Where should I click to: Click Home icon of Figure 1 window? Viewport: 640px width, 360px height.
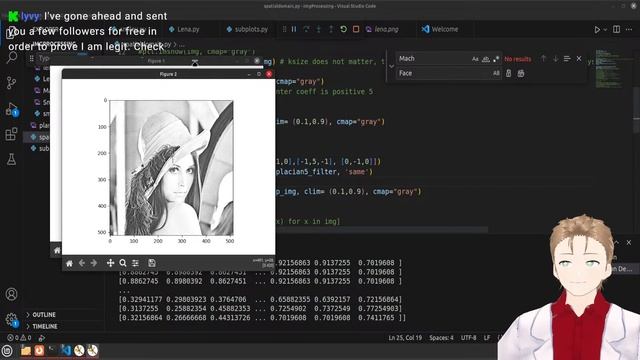pos(57,250)
